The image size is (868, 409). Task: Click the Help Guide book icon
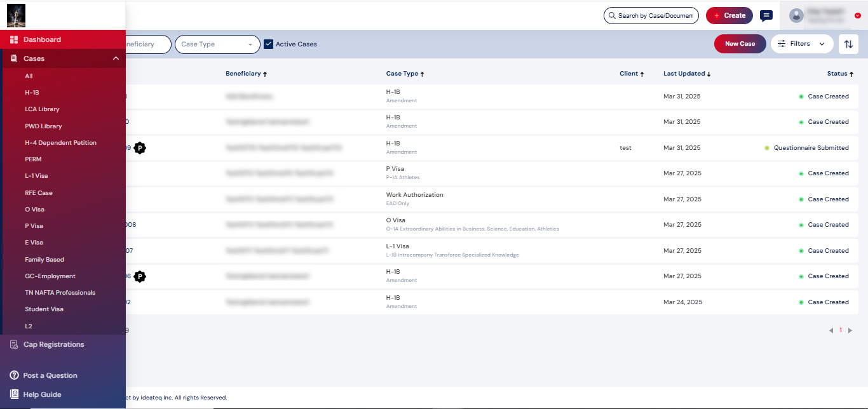pyautogui.click(x=14, y=394)
